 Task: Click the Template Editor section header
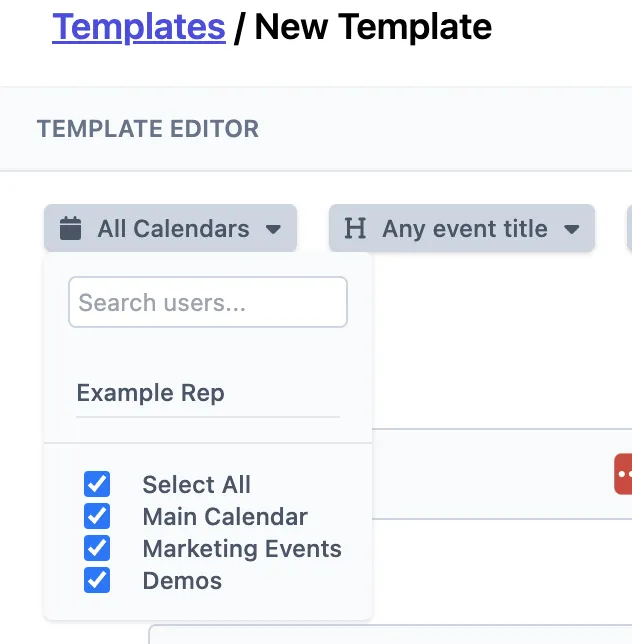click(x=148, y=129)
